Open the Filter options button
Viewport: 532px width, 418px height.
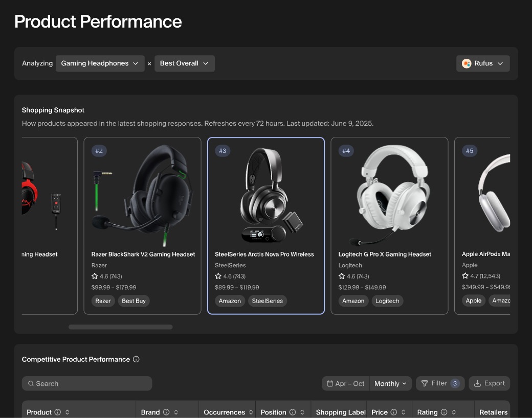click(x=440, y=383)
